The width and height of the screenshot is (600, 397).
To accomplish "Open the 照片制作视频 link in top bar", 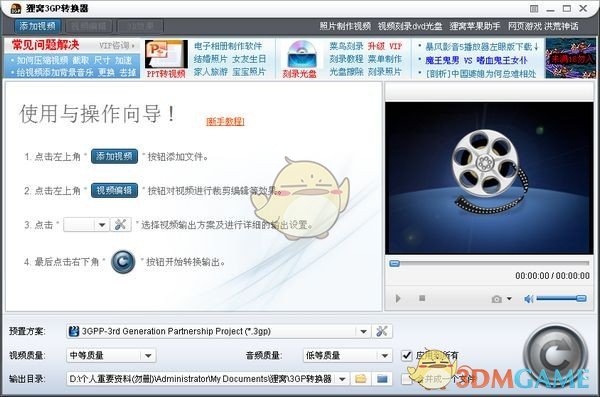I will click(x=345, y=26).
